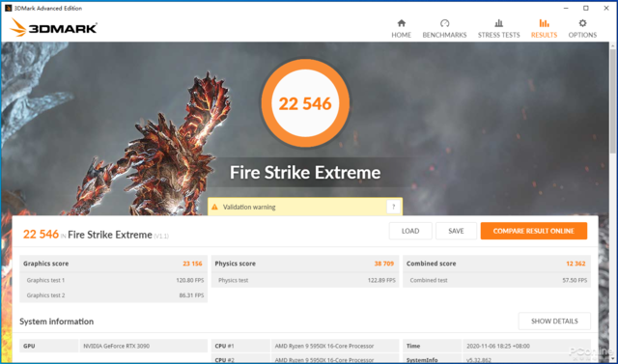
Task: Go to the HOME tab label
Action: click(x=402, y=35)
